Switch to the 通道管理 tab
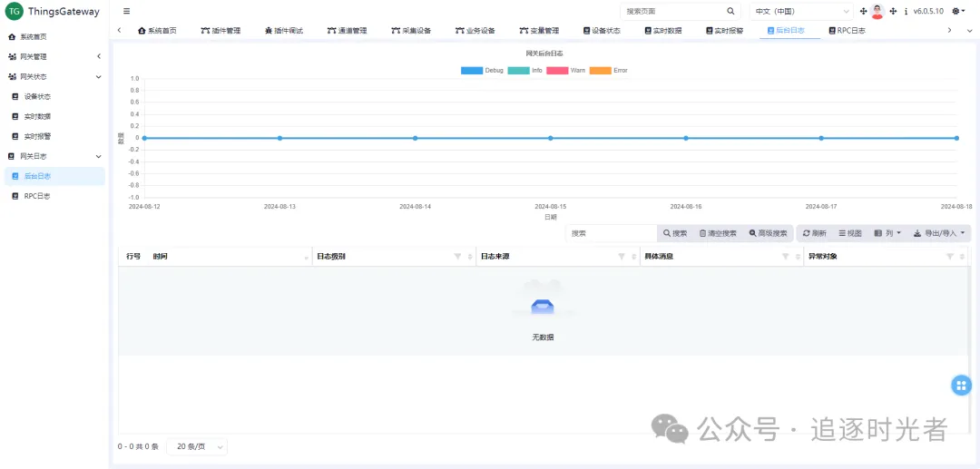980x469 pixels. [x=347, y=30]
